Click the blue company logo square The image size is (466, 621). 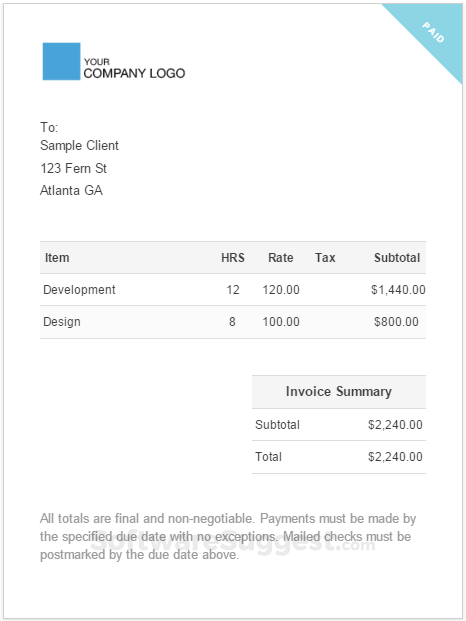[x=61, y=61]
